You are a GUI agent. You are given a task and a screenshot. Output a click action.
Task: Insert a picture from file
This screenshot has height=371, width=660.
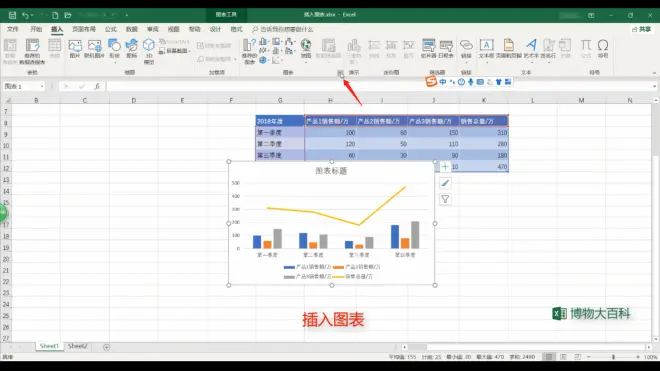75,49
